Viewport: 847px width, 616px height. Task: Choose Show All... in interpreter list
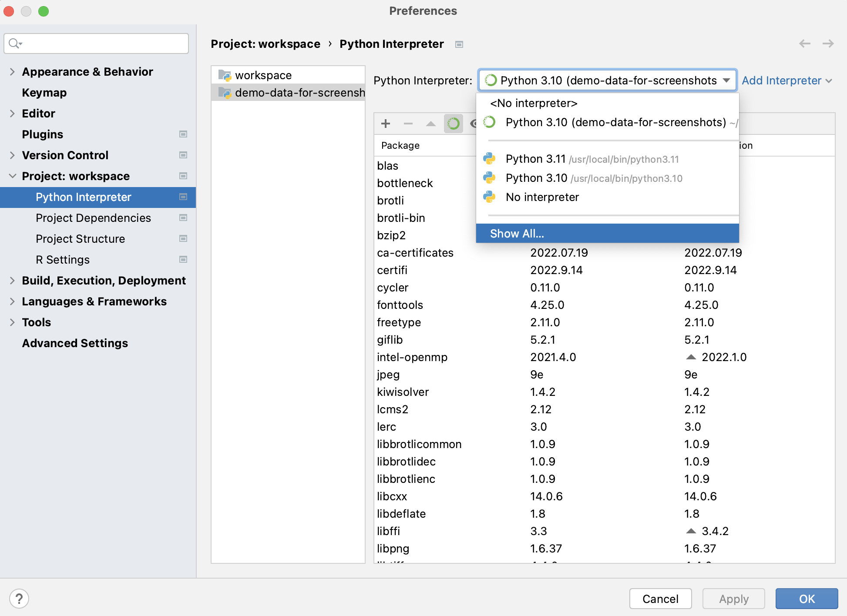(608, 234)
